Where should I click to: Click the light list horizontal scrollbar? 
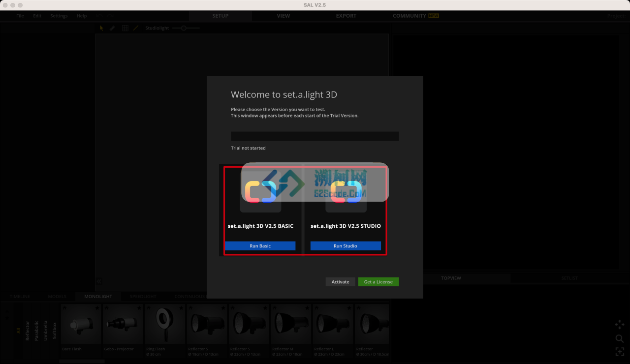coord(82,361)
